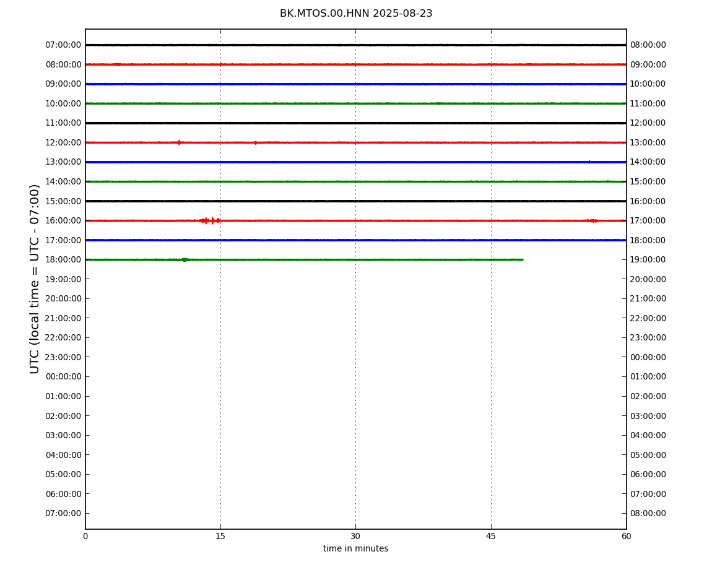This screenshot has width=712, height=588.
Task: Click the right-axis label 22:00:00
Action: point(648,318)
